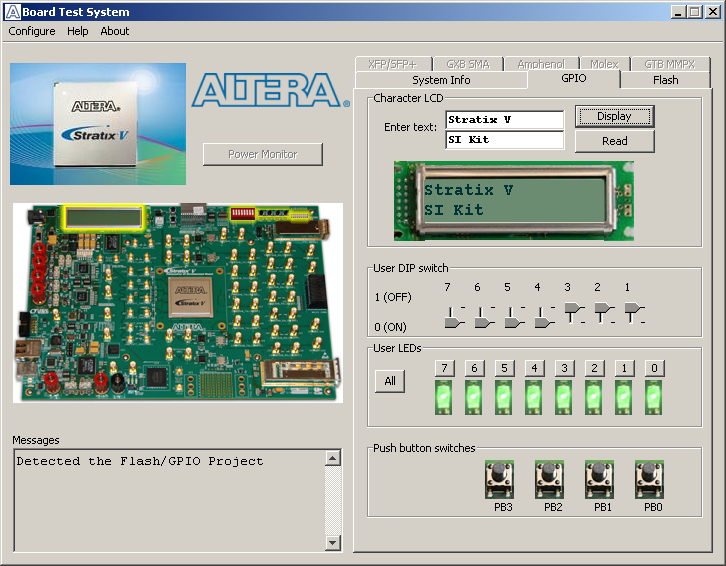This screenshot has width=726, height=566.
Task: Click the disabled XFP/SFP+ tab
Action: coord(393,64)
